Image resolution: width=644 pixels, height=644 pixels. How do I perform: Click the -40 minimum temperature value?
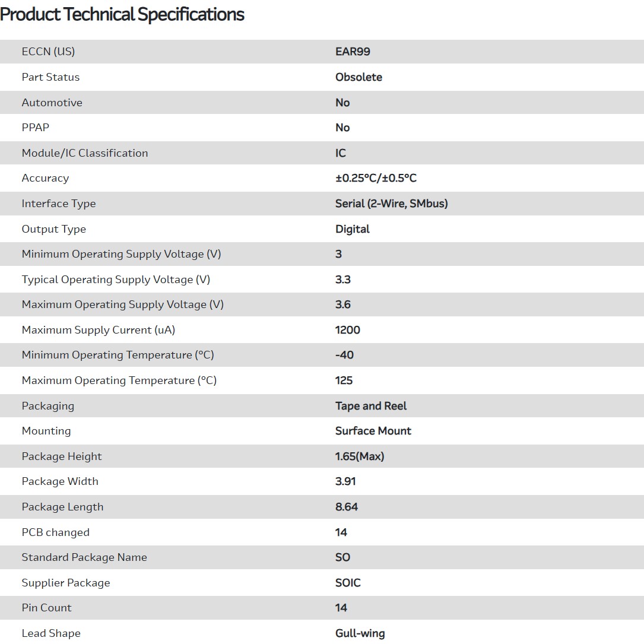click(x=344, y=355)
